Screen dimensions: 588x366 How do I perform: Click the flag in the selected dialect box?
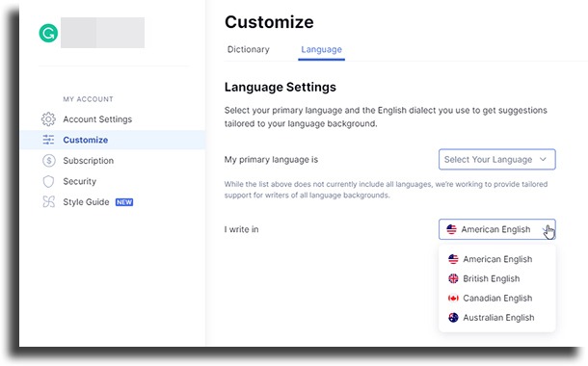[x=451, y=229]
